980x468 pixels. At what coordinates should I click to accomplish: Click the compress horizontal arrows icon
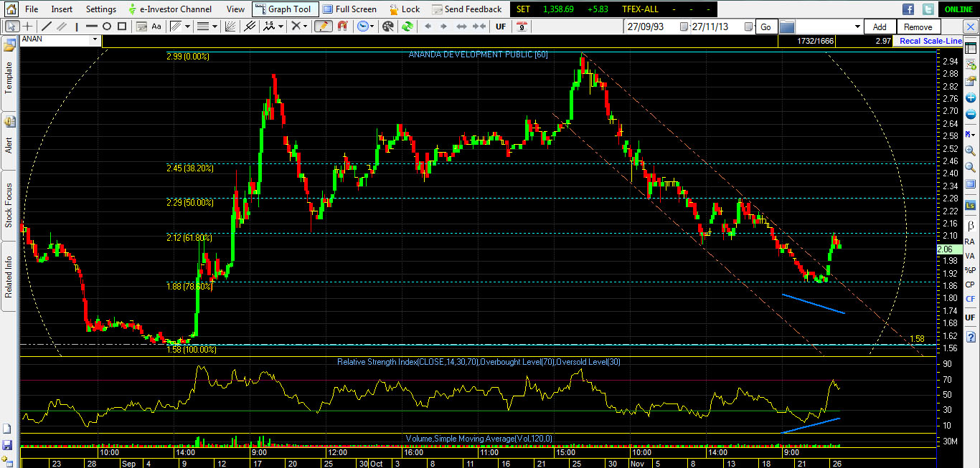pyautogui.click(x=479, y=27)
